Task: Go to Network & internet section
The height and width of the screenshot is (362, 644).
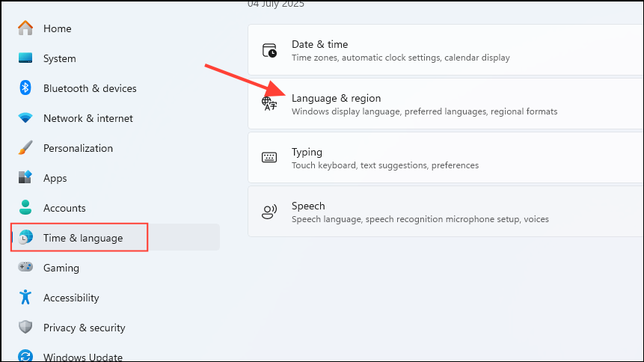Action: (x=88, y=118)
